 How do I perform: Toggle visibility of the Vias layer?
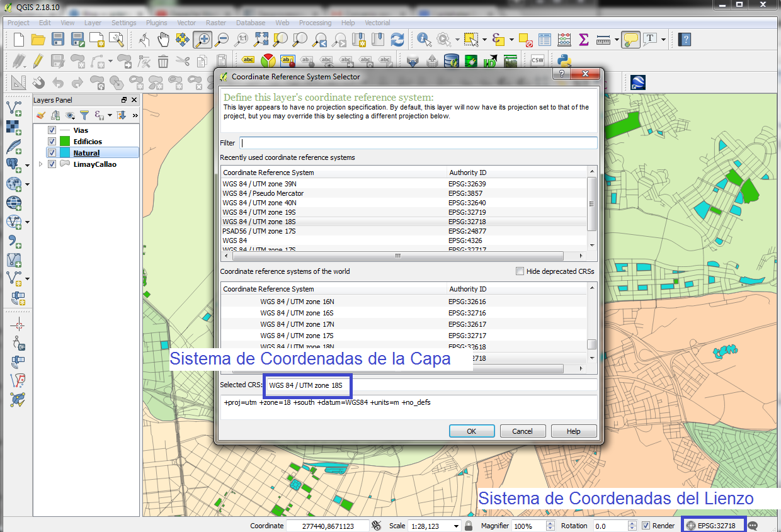[52, 130]
